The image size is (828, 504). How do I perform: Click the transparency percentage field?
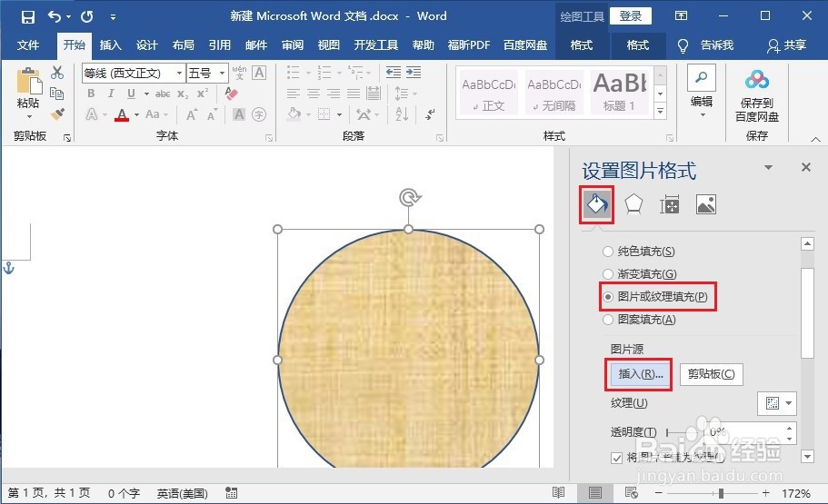pos(744,433)
